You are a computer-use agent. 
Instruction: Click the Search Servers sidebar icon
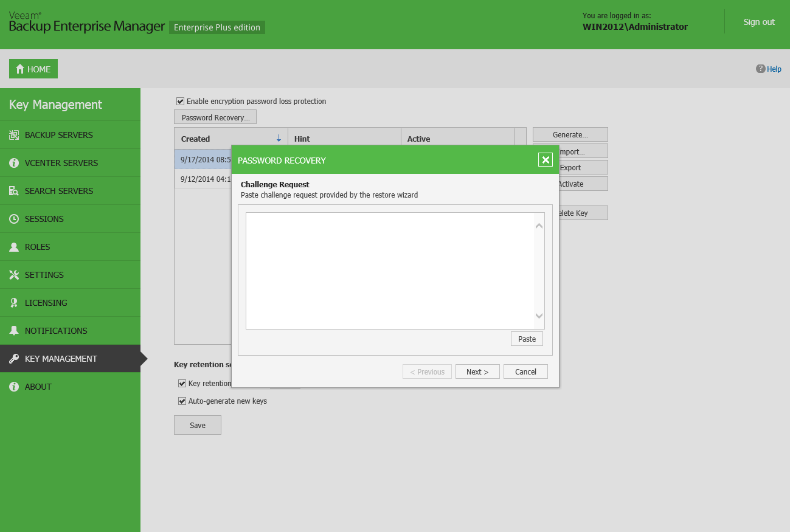point(13,191)
